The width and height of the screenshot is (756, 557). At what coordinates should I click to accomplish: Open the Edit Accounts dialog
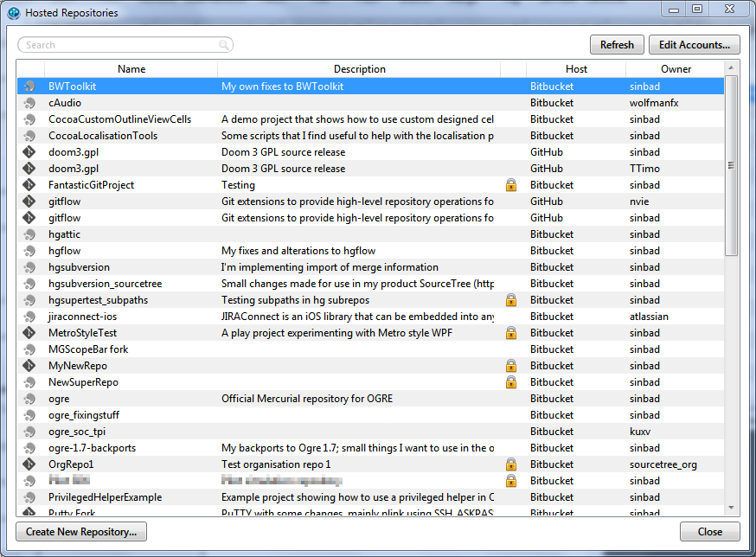695,45
